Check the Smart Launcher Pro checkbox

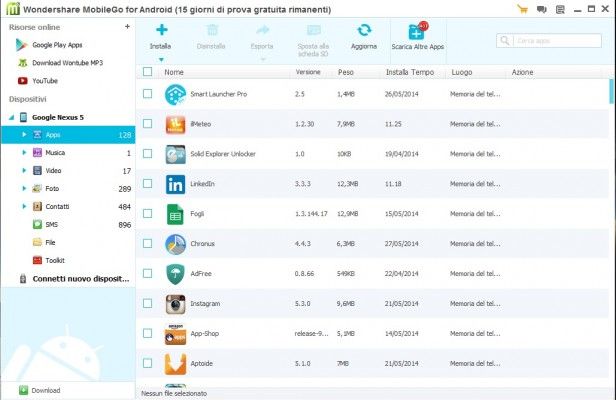pyautogui.click(x=147, y=94)
